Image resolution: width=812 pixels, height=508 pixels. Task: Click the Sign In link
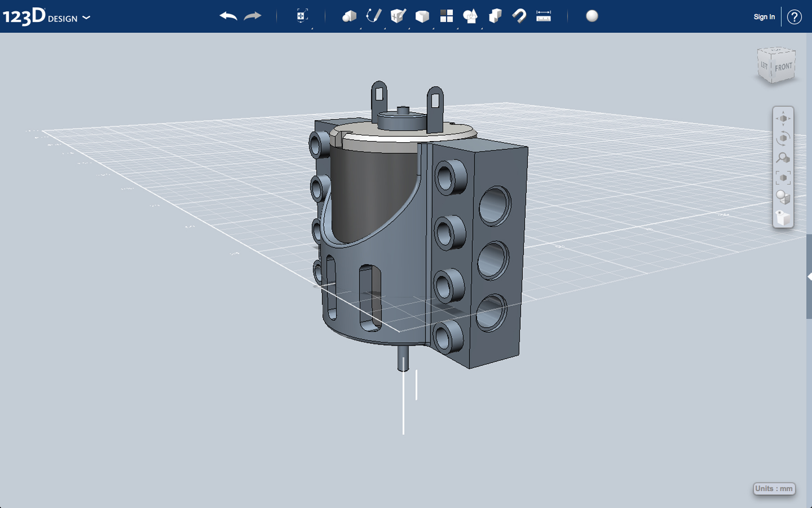764,16
